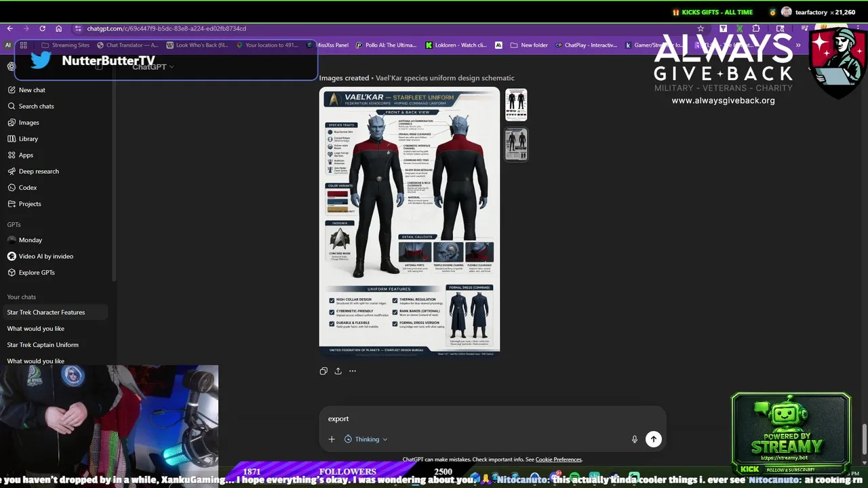
Task: Copy the response with copy icon
Action: coord(323,371)
